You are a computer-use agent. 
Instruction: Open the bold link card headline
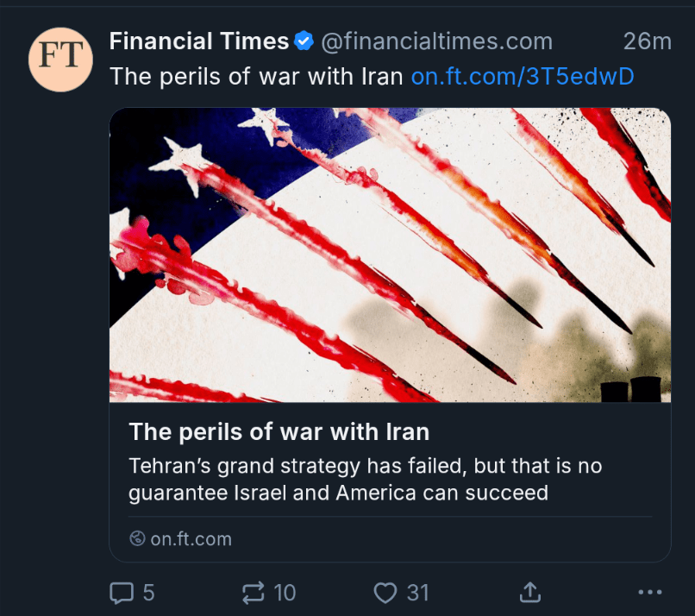[x=279, y=431]
